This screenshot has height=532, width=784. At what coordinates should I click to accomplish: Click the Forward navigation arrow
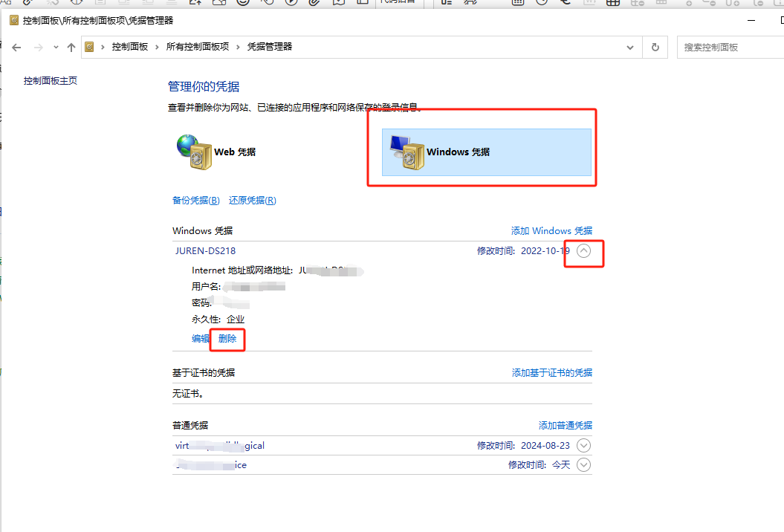pos(39,48)
